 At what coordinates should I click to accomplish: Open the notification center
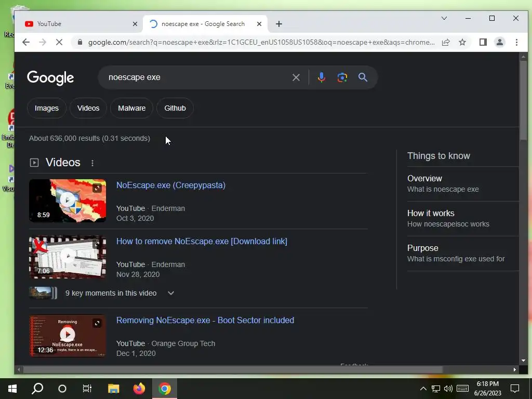515,389
